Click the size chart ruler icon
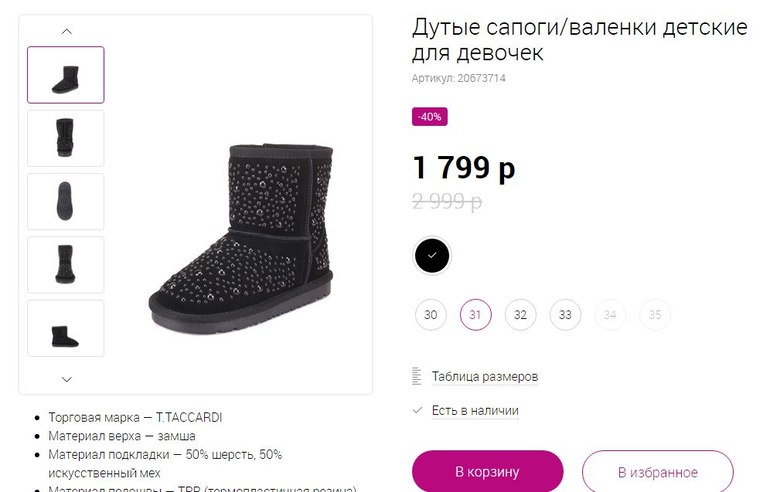 tap(417, 377)
